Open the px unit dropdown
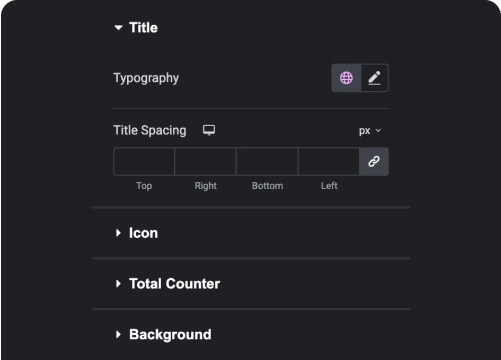 click(370, 131)
